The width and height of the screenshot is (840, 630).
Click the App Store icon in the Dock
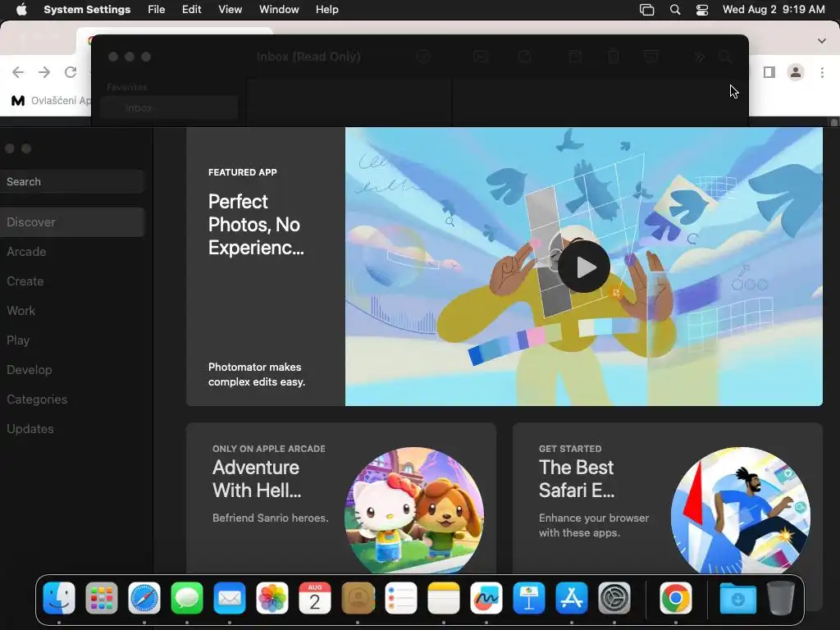pyautogui.click(x=572, y=598)
